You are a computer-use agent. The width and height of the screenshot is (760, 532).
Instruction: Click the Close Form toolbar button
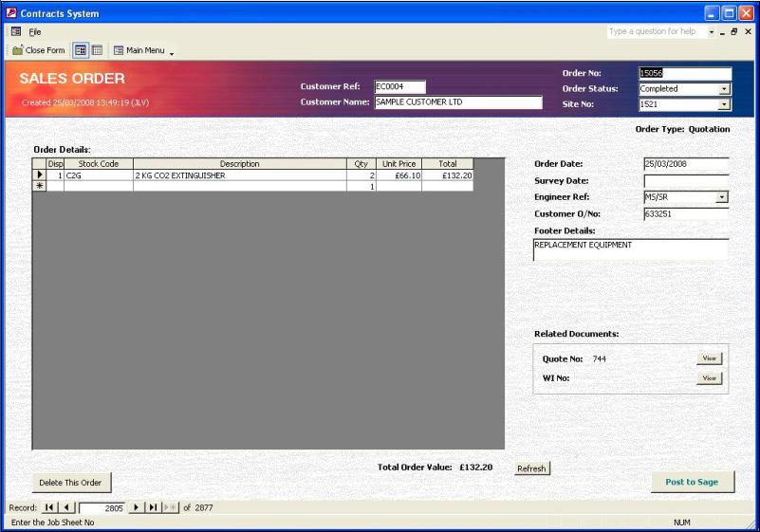pos(39,50)
